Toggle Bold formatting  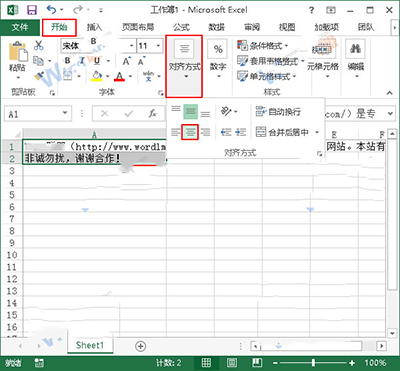pos(68,61)
